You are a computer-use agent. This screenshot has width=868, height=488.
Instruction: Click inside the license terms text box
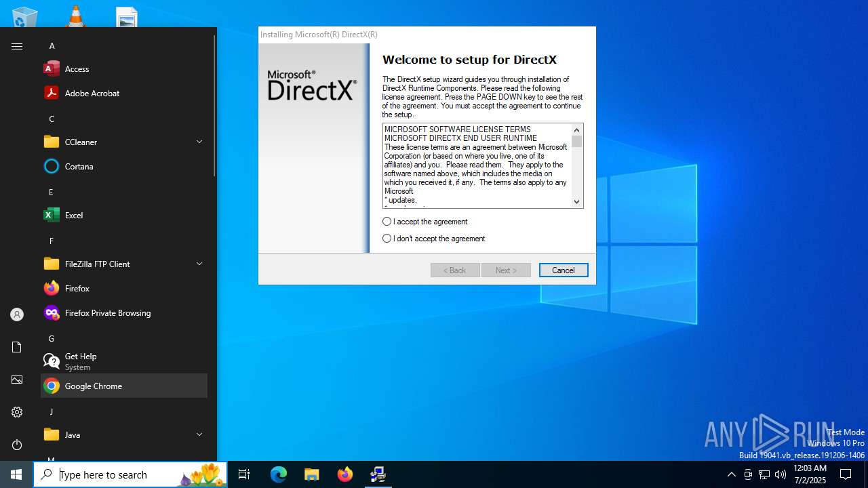(x=477, y=165)
